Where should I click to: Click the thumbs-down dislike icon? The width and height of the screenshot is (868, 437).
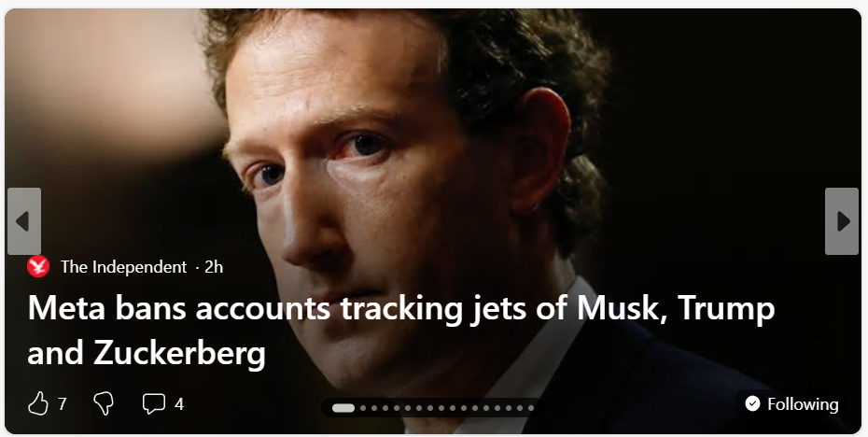tap(104, 403)
